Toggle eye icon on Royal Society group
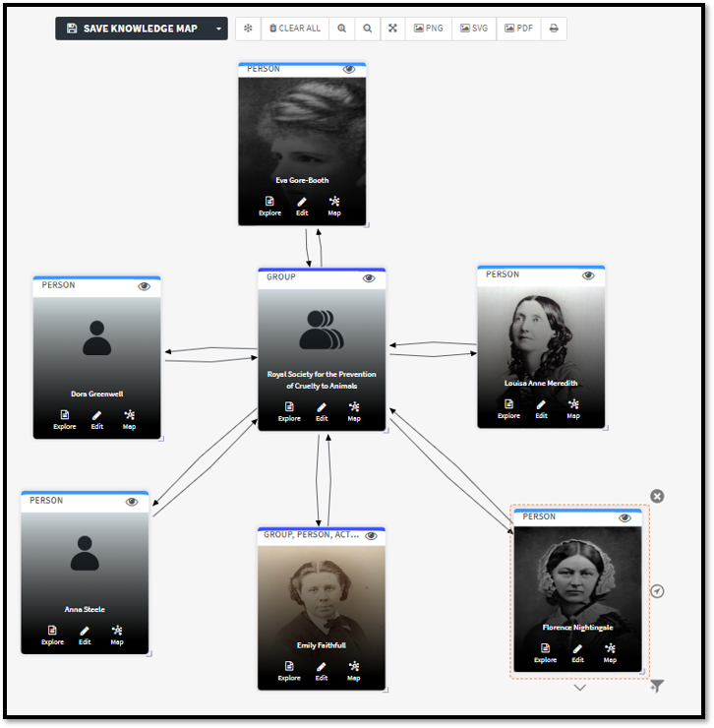 369,278
